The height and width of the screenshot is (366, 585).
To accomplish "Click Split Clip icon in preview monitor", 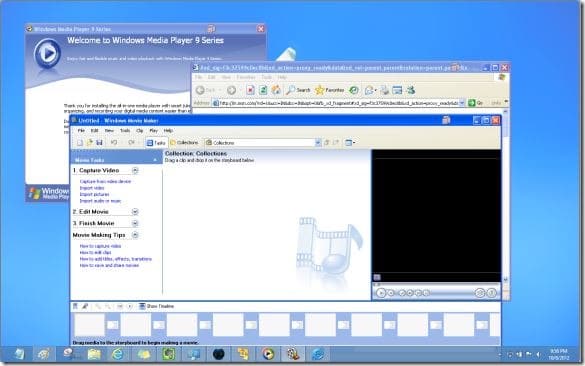I will pos(480,293).
